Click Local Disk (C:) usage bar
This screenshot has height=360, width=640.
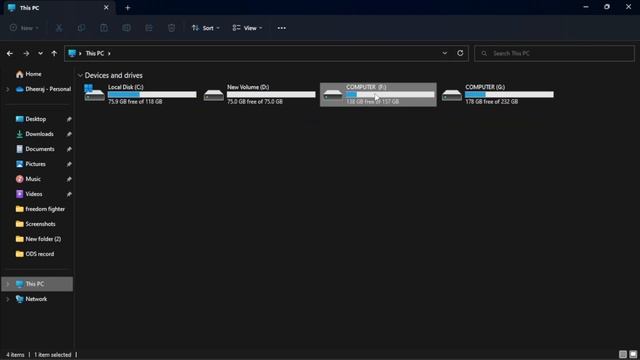coord(152,94)
